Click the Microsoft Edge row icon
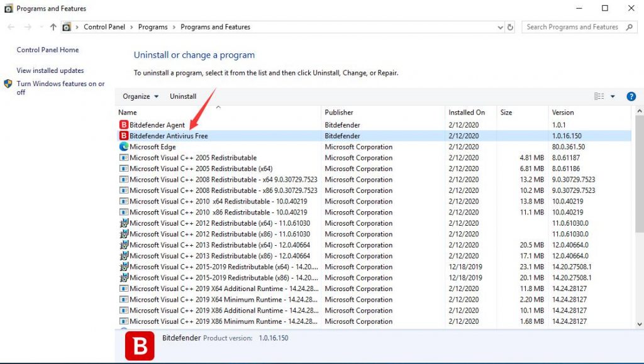 point(124,146)
